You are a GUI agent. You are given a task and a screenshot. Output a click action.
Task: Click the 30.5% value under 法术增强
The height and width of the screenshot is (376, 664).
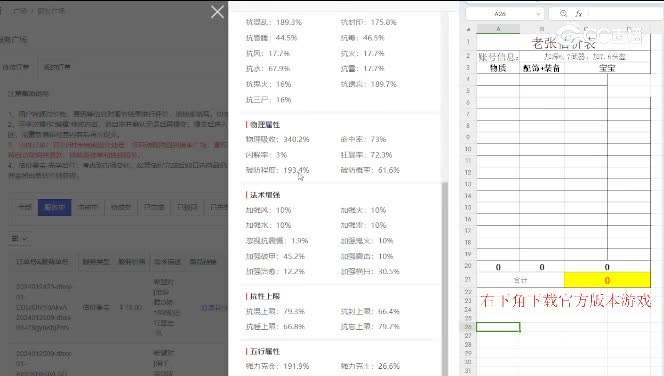388,271
